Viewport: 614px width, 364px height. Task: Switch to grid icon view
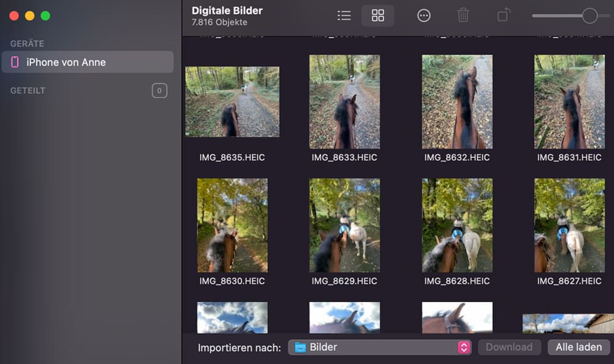click(x=378, y=16)
